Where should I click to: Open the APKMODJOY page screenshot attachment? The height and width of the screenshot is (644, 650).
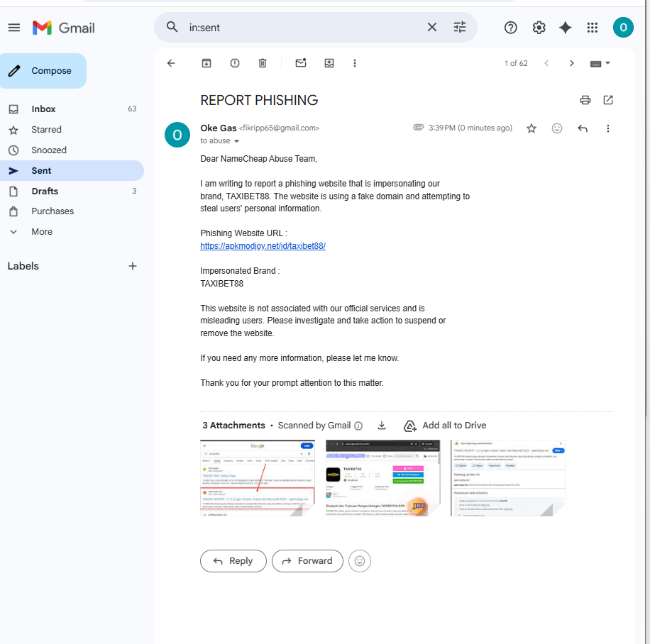click(382, 478)
